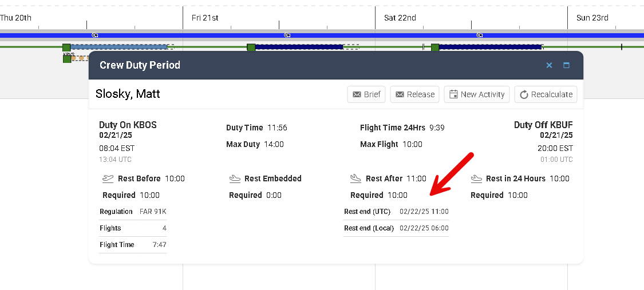Select the green duty start marker on Saturday
The height and width of the screenshot is (290, 644).
[x=435, y=47]
